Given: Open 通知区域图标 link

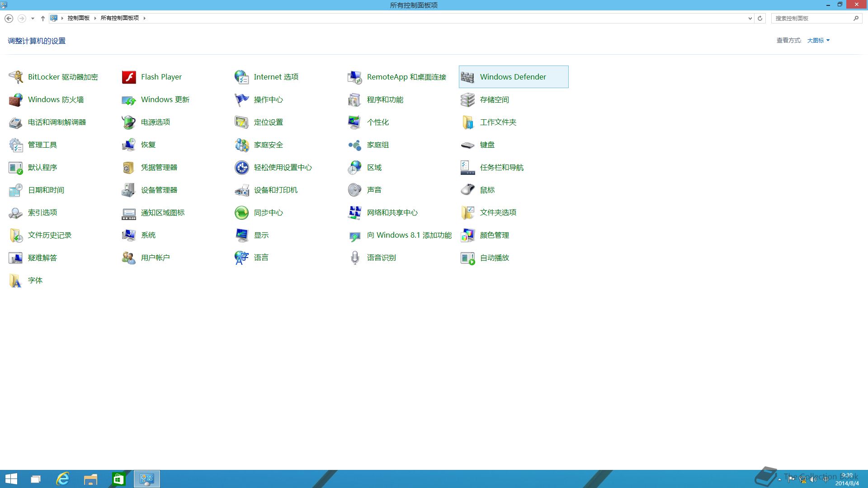Looking at the screenshot, I should pyautogui.click(x=163, y=213).
